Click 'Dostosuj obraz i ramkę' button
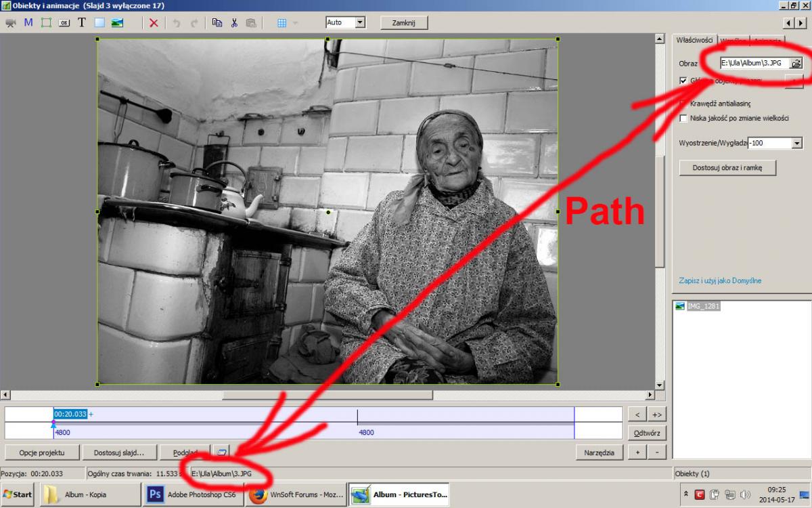The height and width of the screenshot is (508, 812). tap(727, 167)
